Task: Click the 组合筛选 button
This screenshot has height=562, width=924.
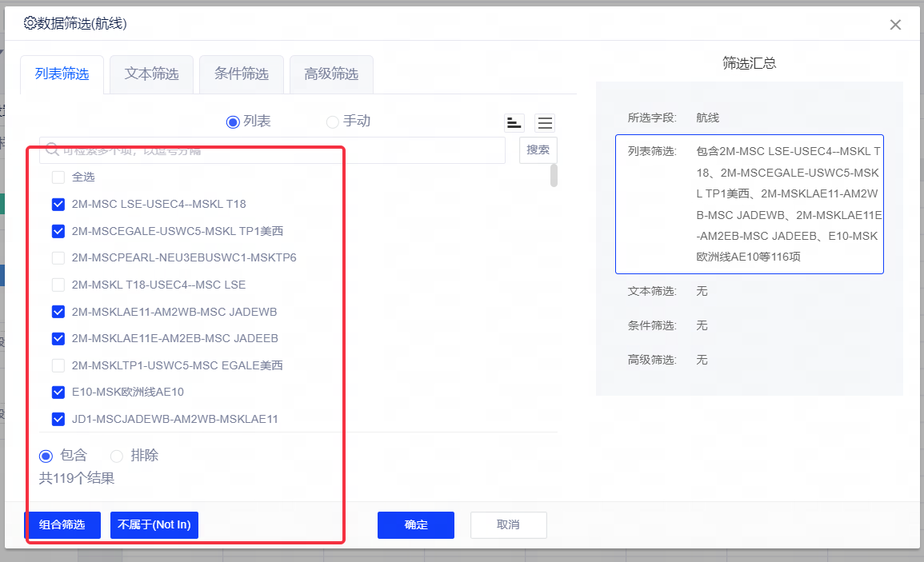Action: (x=62, y=525)
